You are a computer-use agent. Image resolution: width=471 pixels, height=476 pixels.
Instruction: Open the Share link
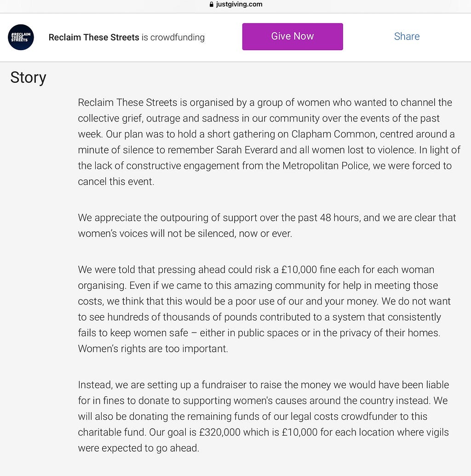click(x=407, y=36)
